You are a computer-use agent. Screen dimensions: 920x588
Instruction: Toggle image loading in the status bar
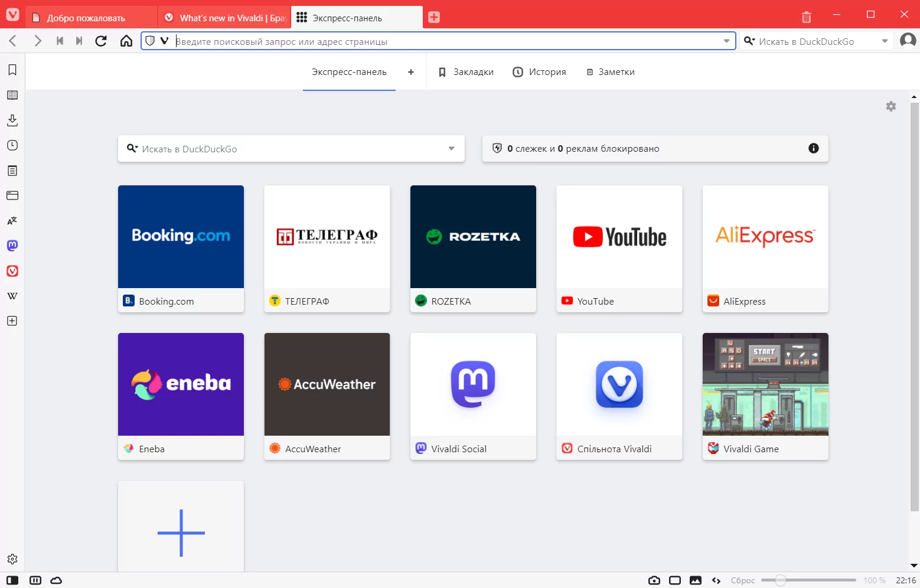pos(696,580)
